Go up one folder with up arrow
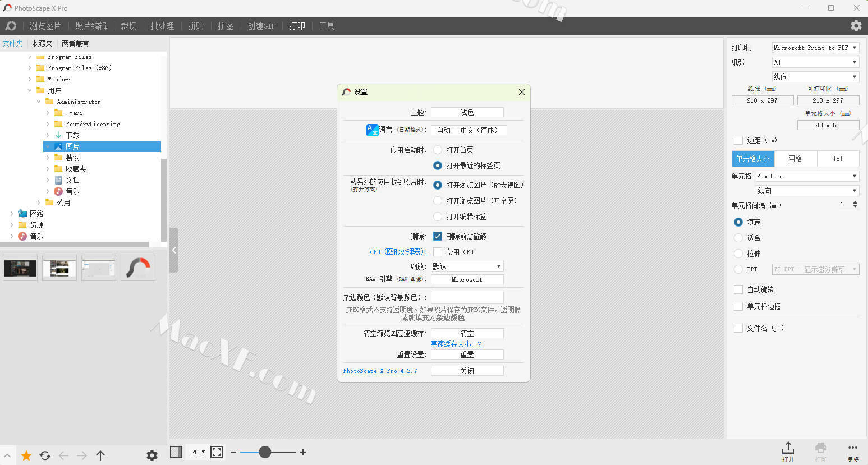868x465 pixels. click(x=100, y=455)
